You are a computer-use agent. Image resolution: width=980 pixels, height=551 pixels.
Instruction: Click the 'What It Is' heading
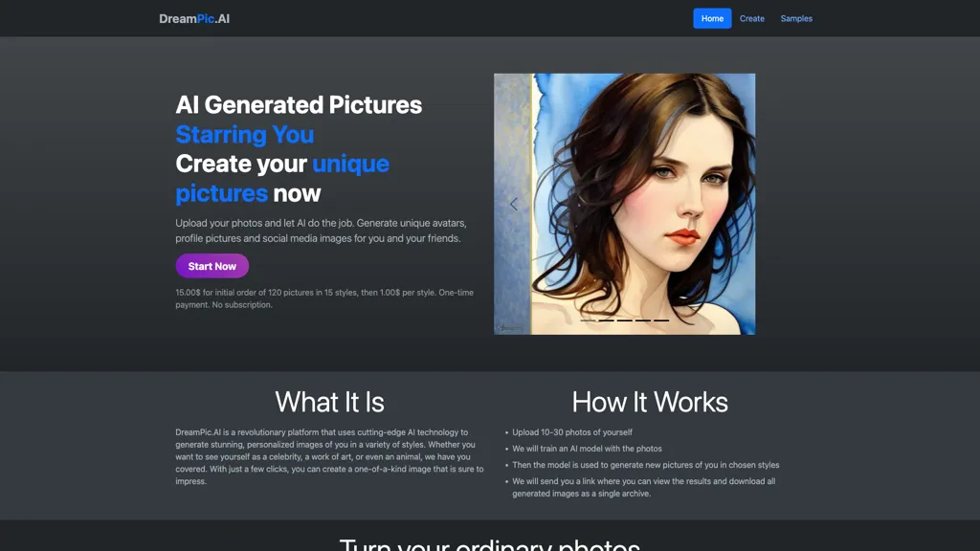[329, 402]
